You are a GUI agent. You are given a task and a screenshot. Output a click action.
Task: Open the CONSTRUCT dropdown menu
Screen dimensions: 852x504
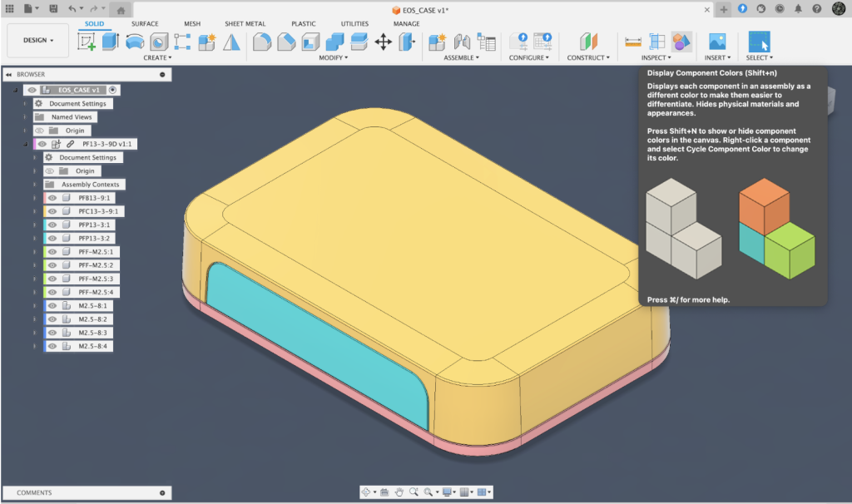pyautogui.click(x=588, y=57)
